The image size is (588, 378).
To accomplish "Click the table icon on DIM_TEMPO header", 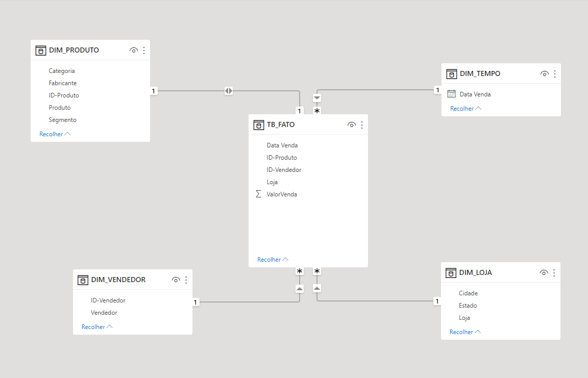I will point(452,73).
